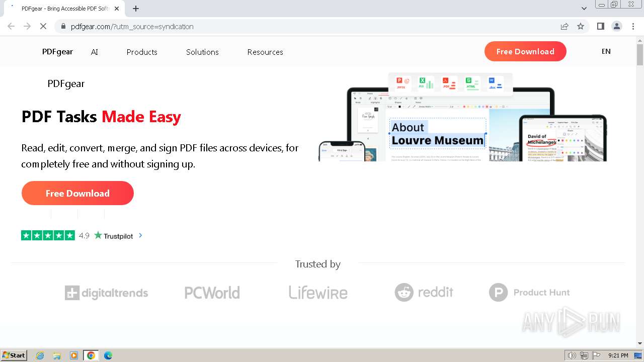The image size is (644, 362).
Task: Click the browser back arrow
Action: pos(11,26)
